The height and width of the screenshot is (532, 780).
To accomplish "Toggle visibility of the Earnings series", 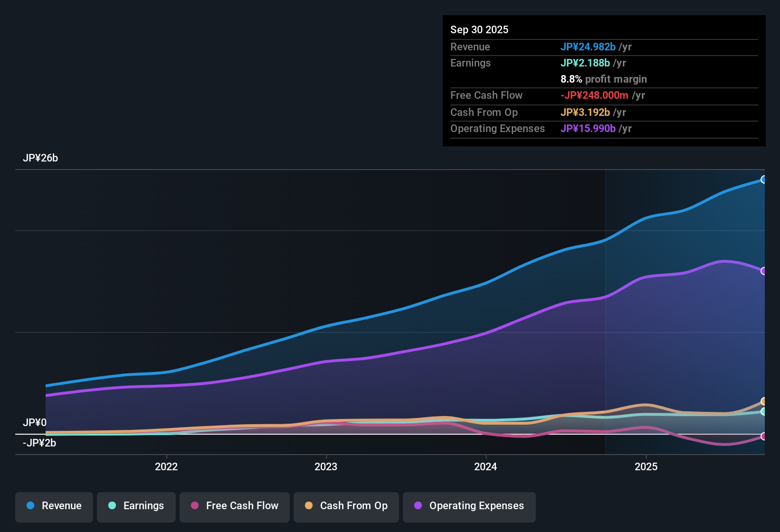I will tap(136, 506).
